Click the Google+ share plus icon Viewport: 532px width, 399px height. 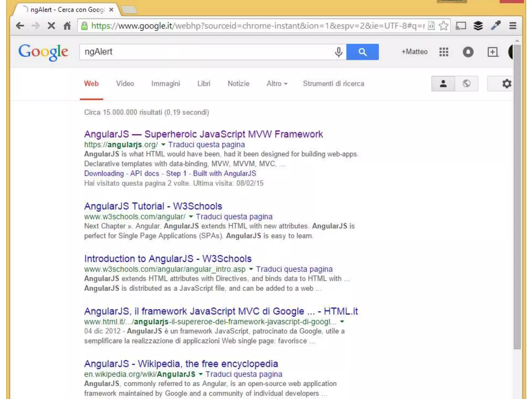[493, 52]
